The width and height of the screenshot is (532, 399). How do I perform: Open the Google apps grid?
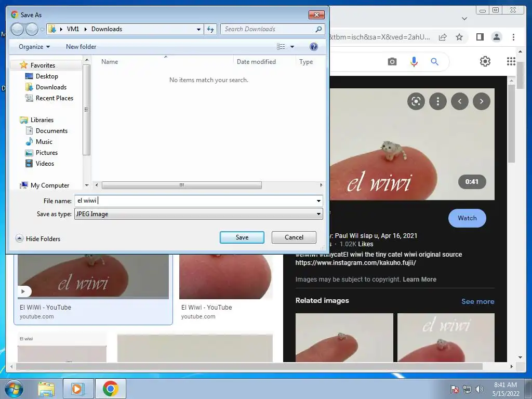(511, 61)
